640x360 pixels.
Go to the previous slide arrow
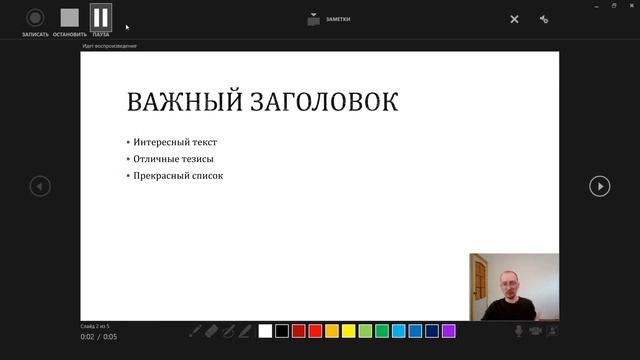tap(40, 186)
